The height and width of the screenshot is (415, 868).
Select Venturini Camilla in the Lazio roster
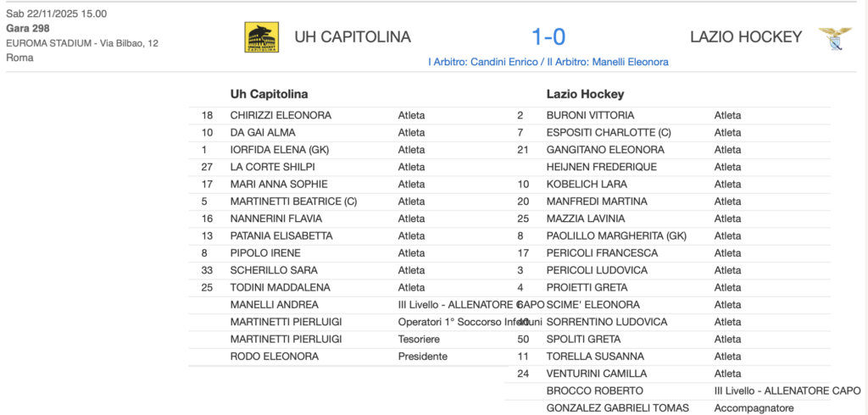pyautogui.click(x=597, y=373)
